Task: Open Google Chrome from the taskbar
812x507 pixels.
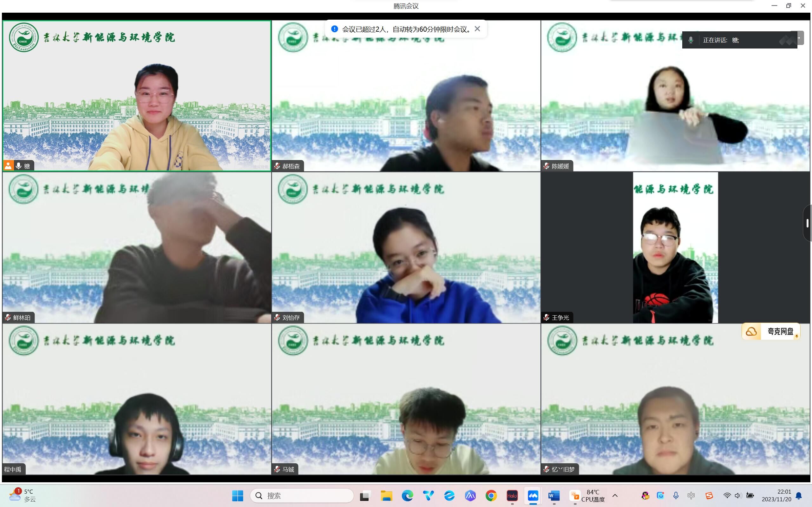Action: point(491,496)
